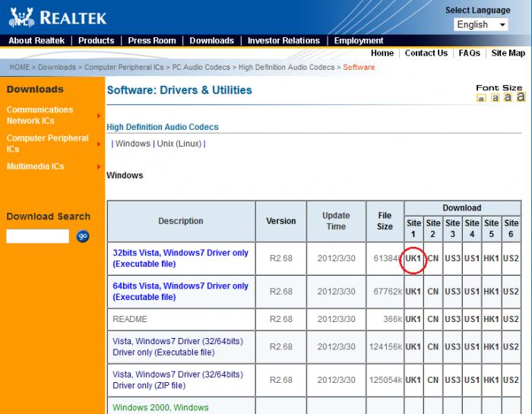The image size is (532, 414).
Task: Download ZIP file driver from UK1
Action: tap(413, 380)
